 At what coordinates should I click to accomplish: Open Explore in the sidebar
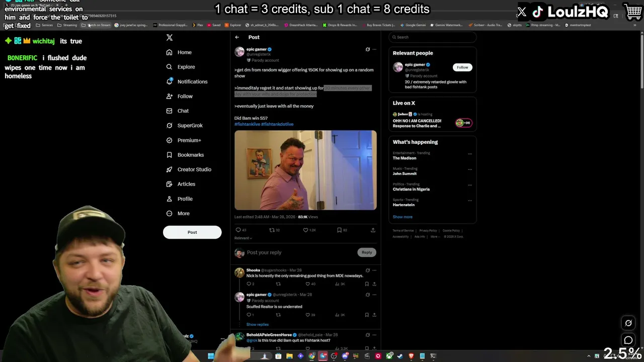tap(181, 67)
